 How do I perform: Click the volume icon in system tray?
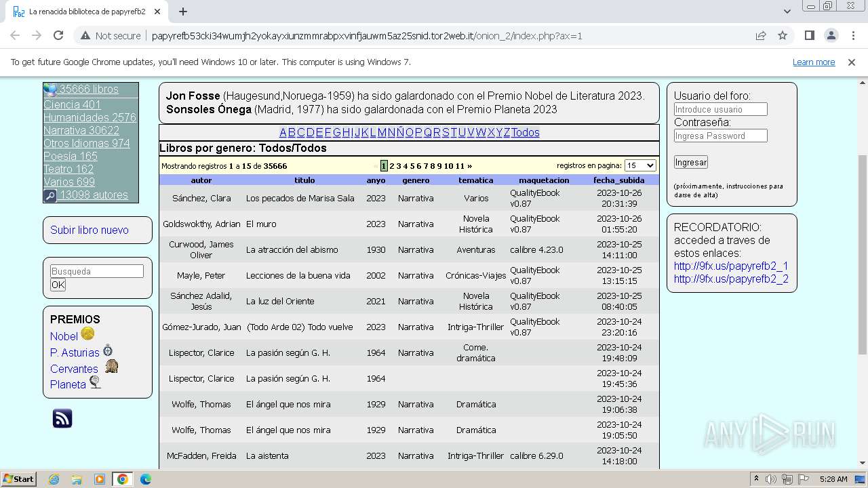[x=771, y=479]
